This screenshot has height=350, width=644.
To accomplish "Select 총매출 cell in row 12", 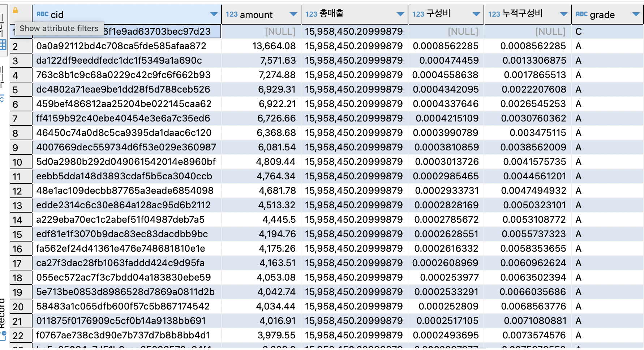I will coord(354,191).
